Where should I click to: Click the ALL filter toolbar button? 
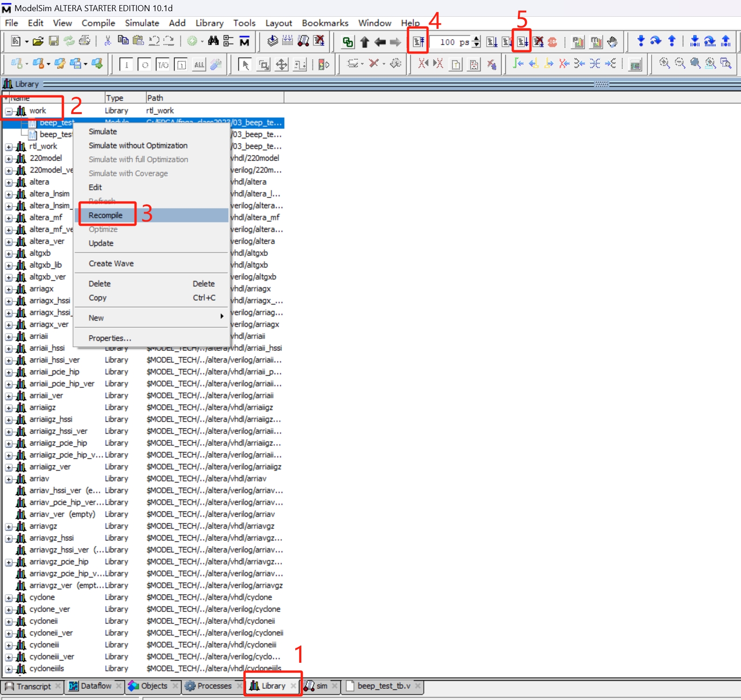[x=199, y=65]
